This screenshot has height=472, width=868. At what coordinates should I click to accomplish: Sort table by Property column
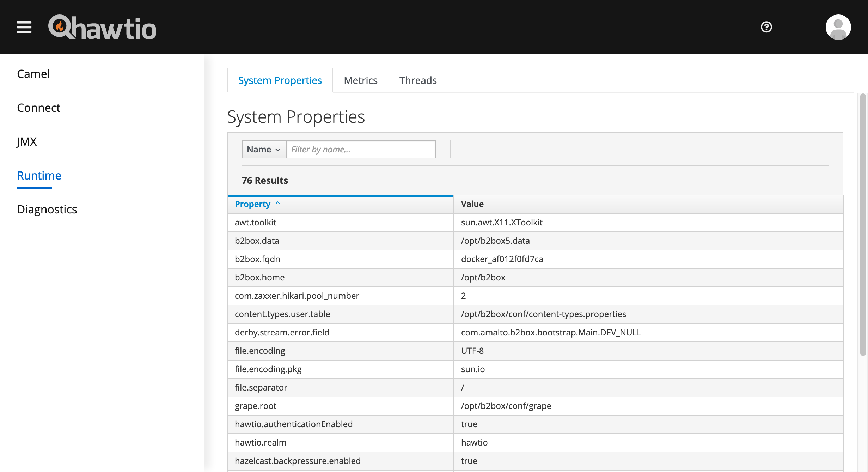[252, 204]
